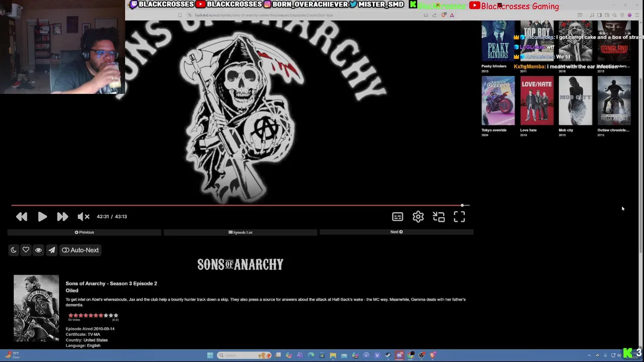The image size is (644, 362).
Task: Mark episode watched with eye icon
Action: click(x=38, y=250)
